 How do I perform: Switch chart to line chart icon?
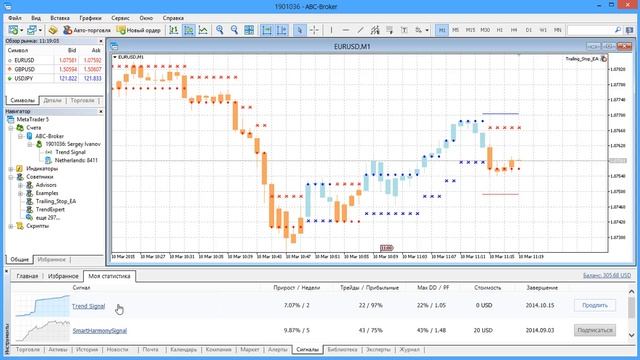[203, 30]
